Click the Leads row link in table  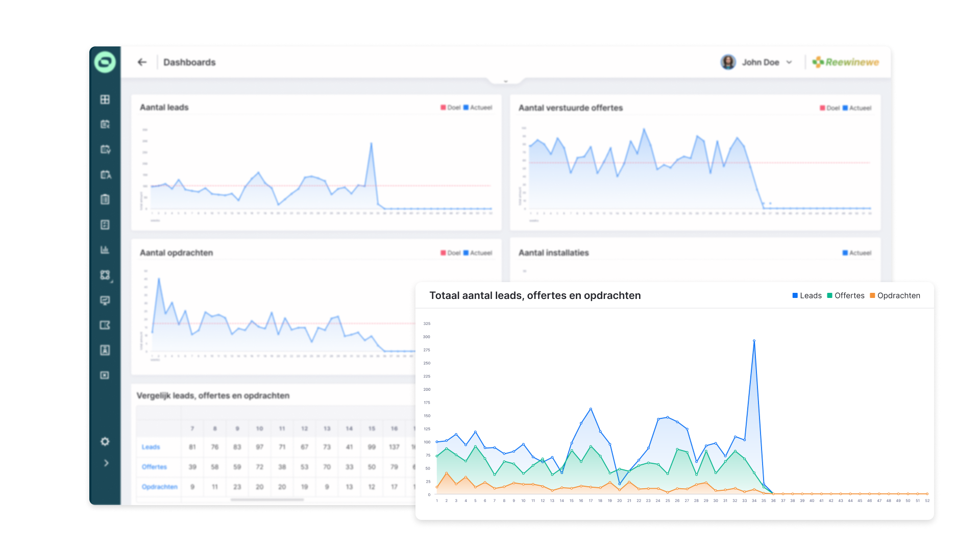click(x=151, y=447)
